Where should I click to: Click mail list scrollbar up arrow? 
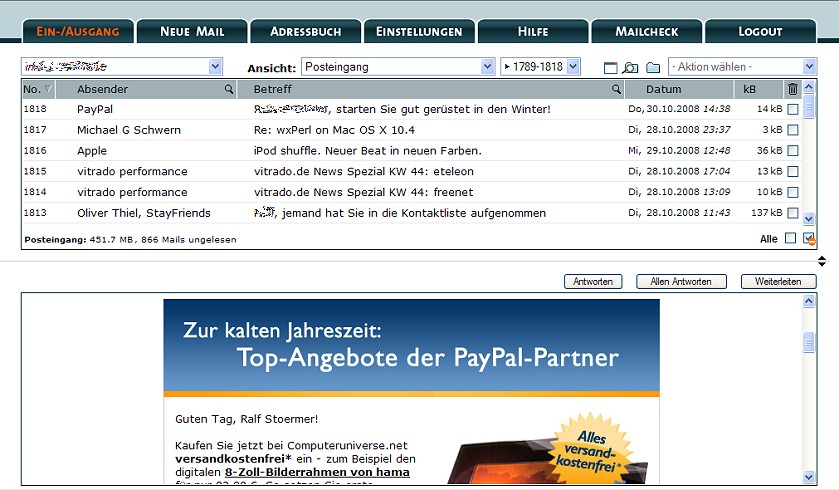[x=809, y=87]
